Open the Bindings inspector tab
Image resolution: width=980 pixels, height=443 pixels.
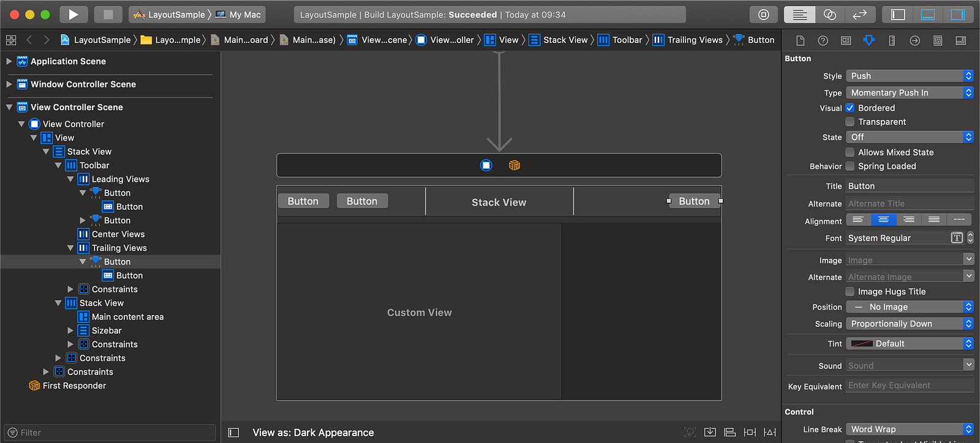[938, 40]
